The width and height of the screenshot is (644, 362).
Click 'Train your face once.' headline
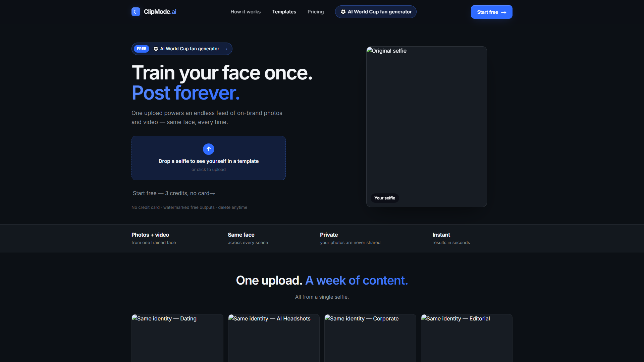[x=222, y=73]
